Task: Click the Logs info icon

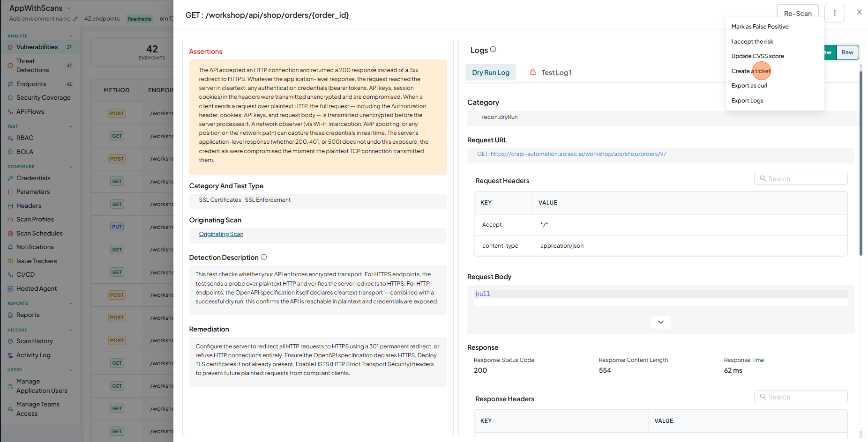Action: coord(493,50)
